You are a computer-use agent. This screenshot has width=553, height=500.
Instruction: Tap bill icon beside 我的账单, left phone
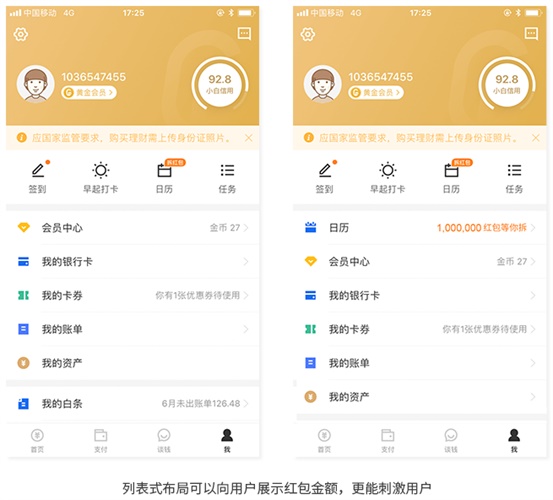coord(24,329)
